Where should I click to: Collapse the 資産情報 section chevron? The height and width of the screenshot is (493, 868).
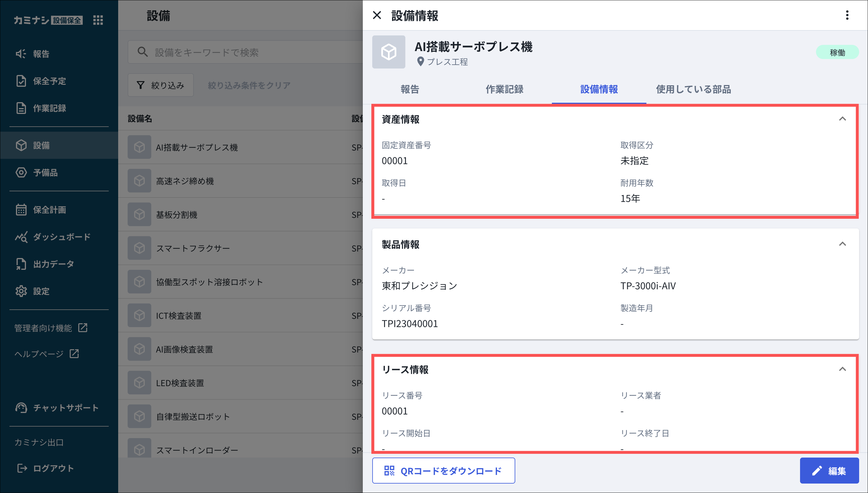coord(842,119)
